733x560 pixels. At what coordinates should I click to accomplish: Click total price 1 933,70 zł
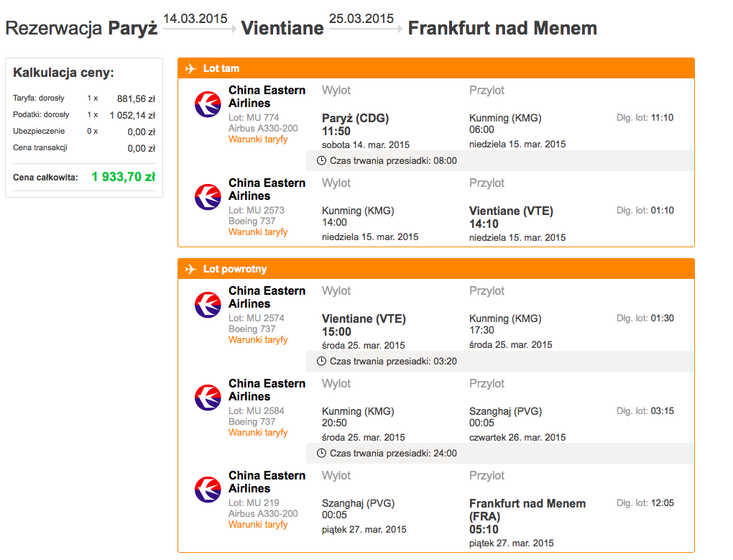click(x=124, y=177)
